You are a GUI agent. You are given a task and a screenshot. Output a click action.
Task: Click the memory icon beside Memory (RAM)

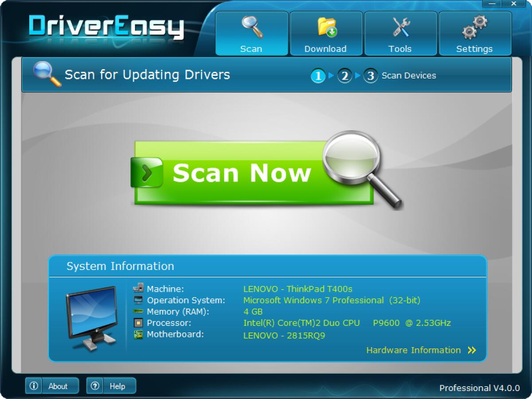point(138,311)
